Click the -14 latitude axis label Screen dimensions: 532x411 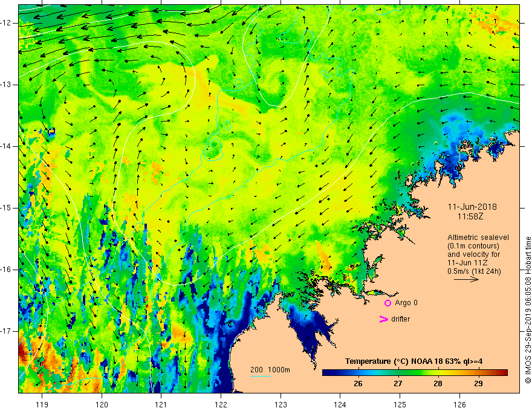(x=7, y=146)
